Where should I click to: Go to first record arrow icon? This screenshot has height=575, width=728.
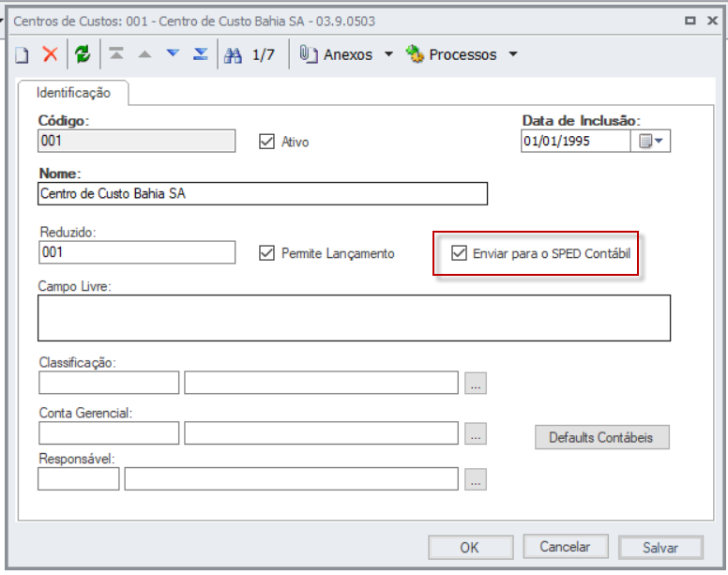[116, 53]
